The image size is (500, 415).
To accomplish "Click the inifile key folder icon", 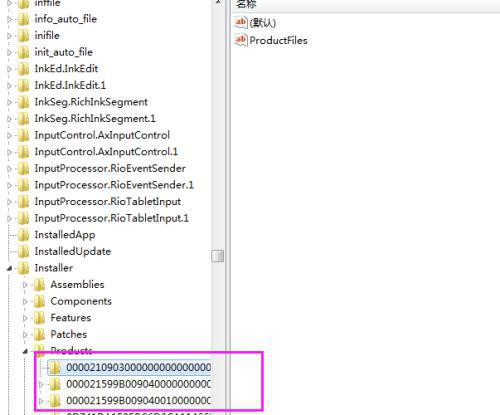I will tap(24, 35).
